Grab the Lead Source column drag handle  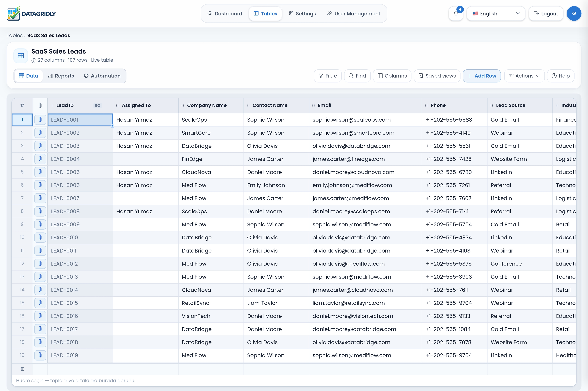tap(492, 105)
